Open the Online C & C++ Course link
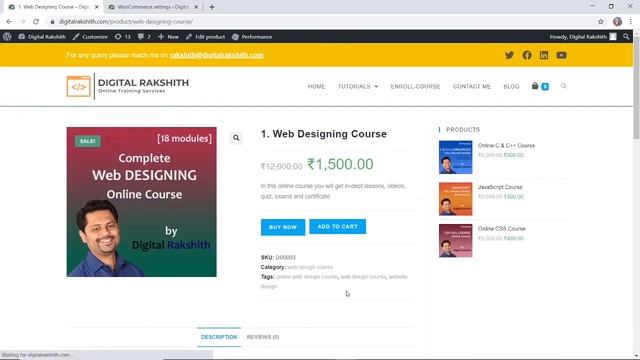 click(506, 145)
